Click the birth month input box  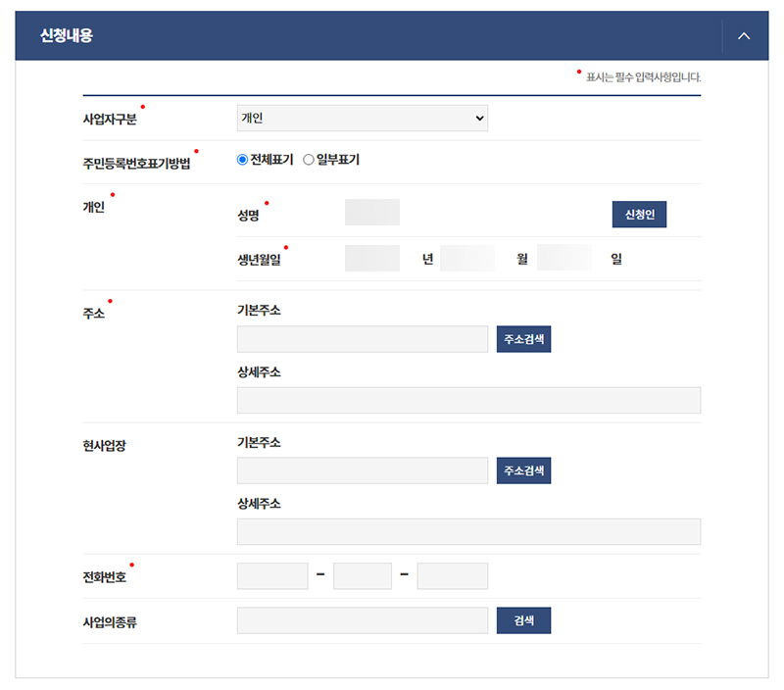tap(467, 258)
